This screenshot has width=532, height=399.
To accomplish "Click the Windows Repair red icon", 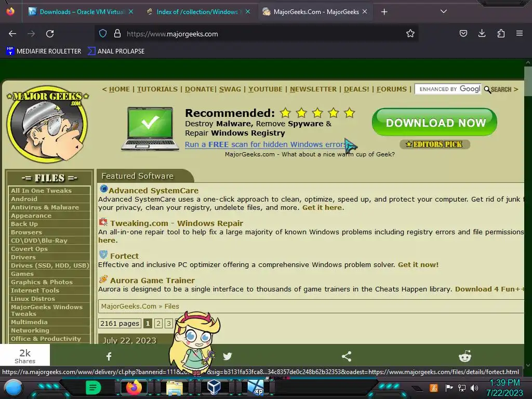I will 103,222.
